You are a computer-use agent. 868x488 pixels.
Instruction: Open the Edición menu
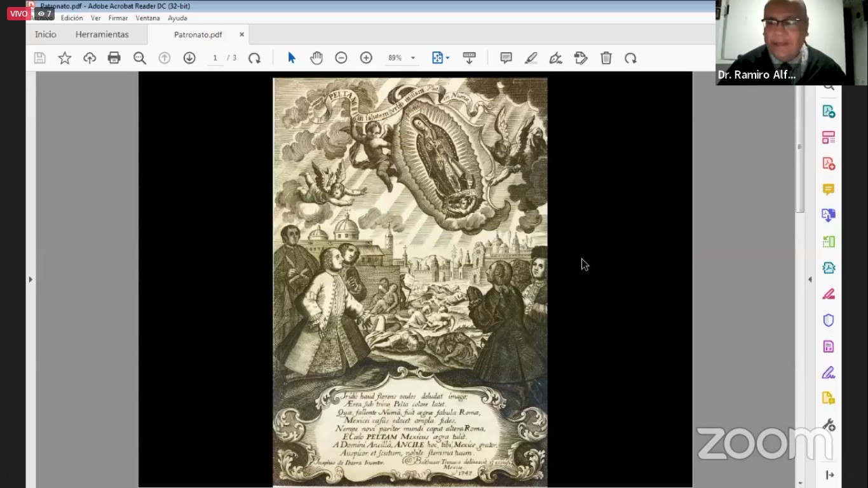coord(72,18)
